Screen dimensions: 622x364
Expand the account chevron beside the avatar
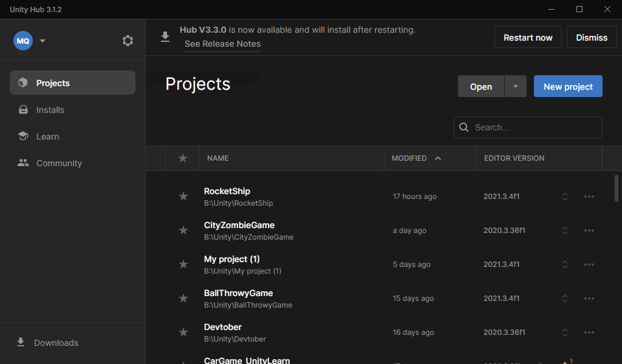[x=43, y=41]
